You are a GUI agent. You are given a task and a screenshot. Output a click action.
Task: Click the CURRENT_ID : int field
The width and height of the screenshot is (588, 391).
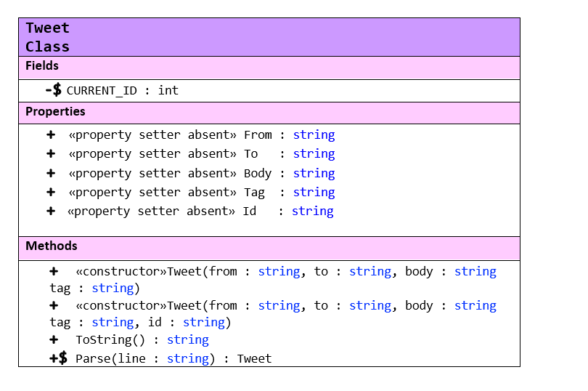122,91
